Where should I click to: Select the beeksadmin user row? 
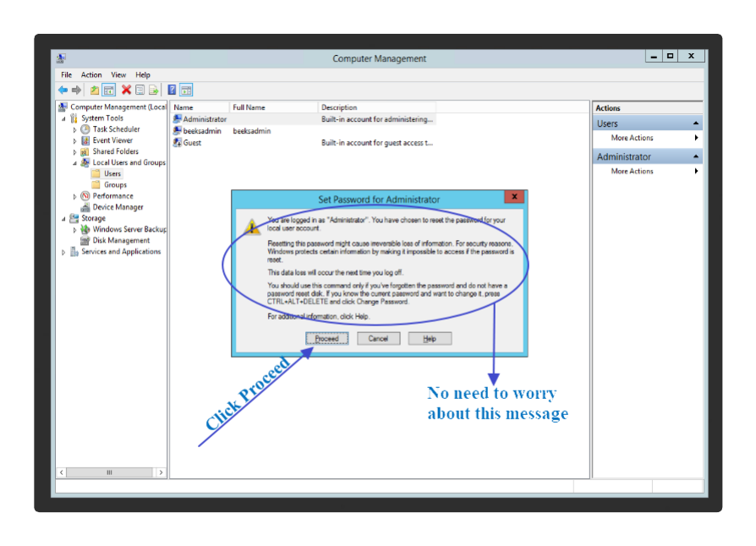tap(304, 131)
